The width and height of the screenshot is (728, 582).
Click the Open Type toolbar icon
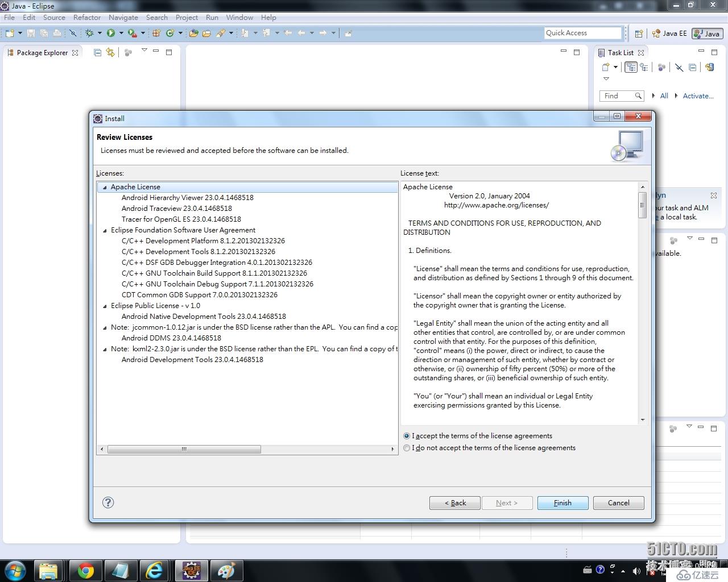194,33
